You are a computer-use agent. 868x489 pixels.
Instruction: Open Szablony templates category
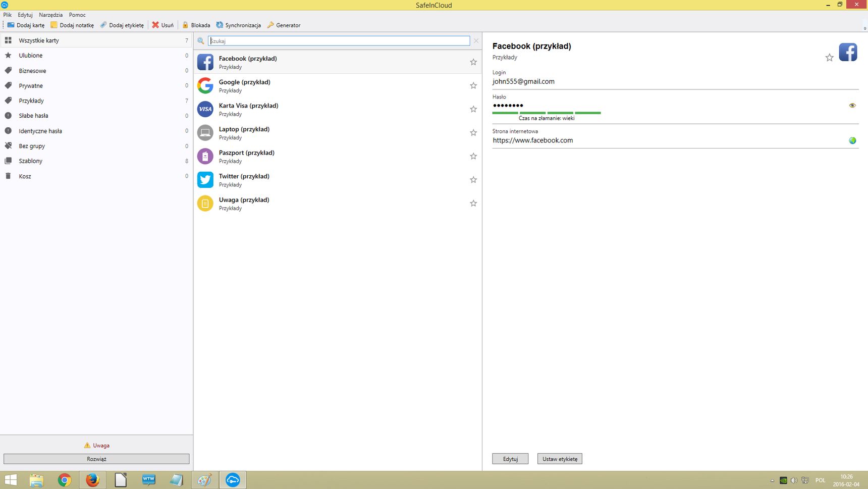point(96,161)
